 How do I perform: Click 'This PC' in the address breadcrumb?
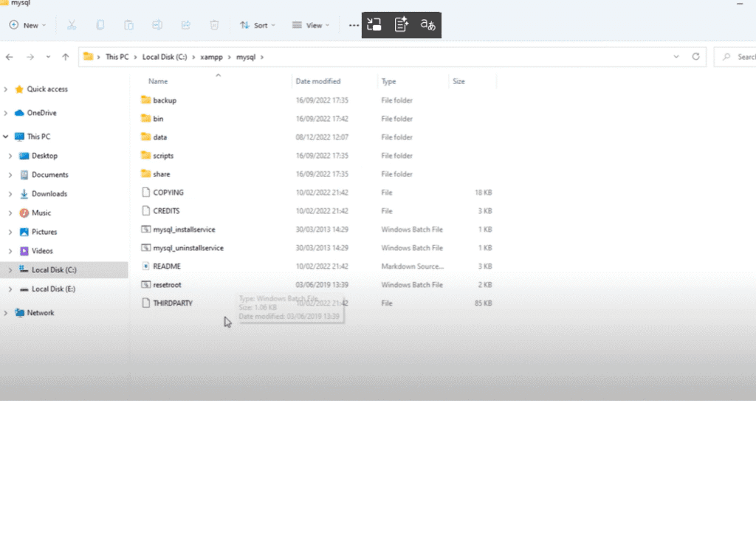117,57
